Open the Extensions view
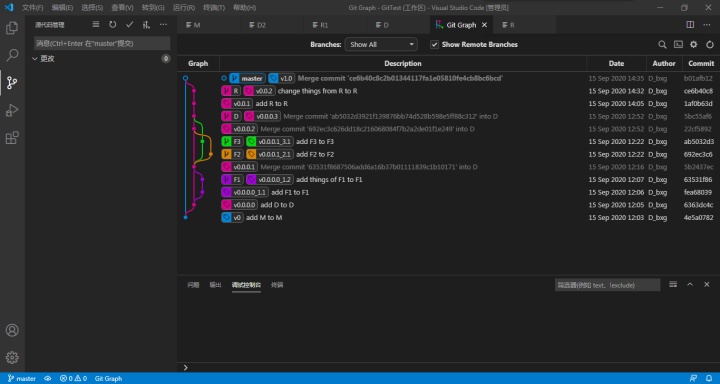720x384 pixels. (x=12, y=137)
